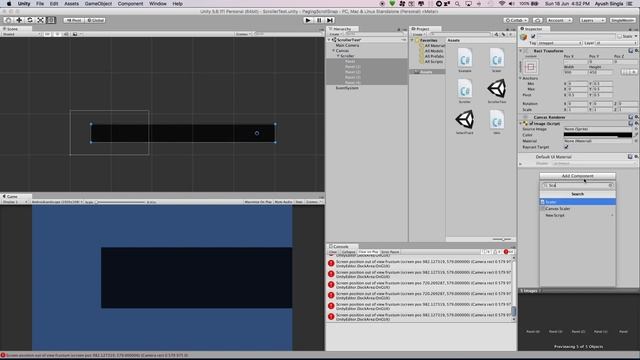This screenshot has width=640, height=360.
Task: Open the Account dropdown
Action: pos(559,20)
